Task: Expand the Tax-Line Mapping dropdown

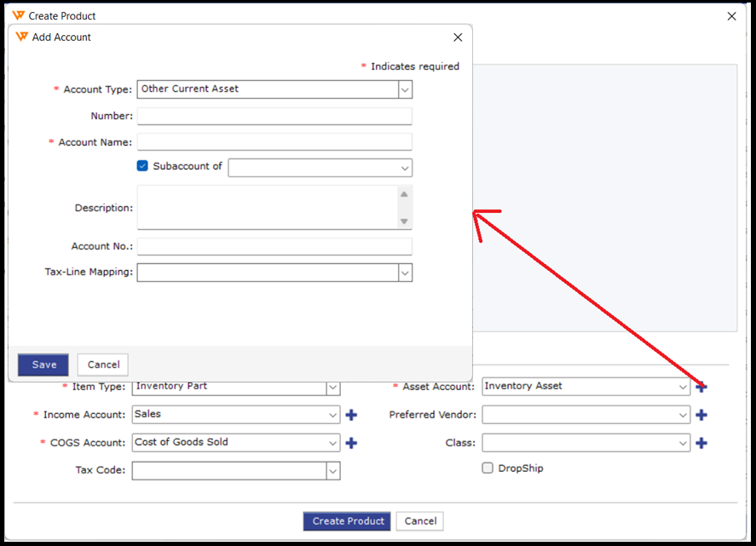Action: point(405,273)
